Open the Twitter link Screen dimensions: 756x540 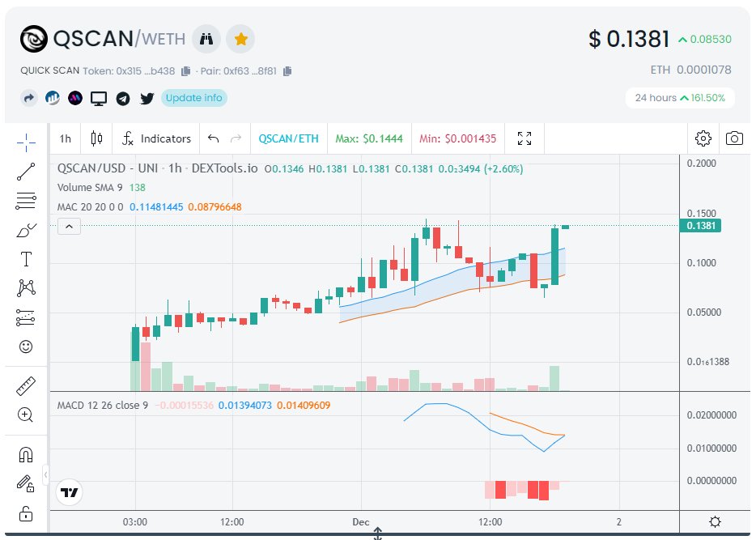(147, 99)
